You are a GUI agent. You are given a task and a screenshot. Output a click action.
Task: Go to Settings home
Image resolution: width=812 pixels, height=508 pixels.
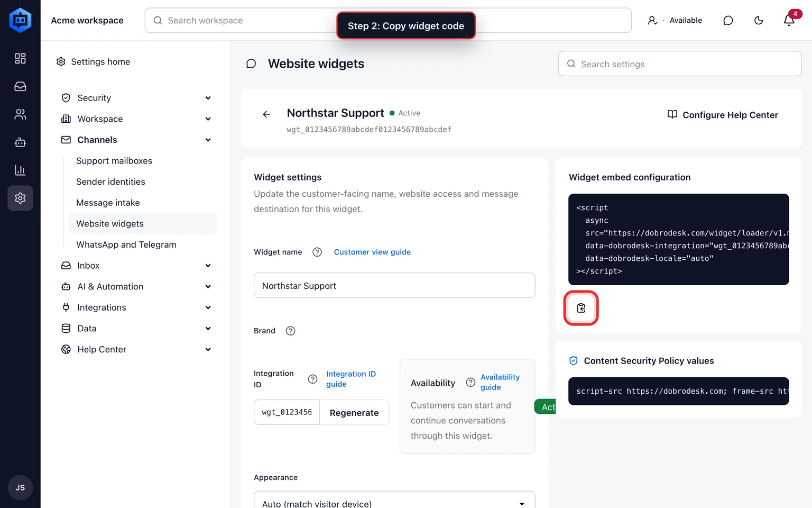(x=93, y=62)
